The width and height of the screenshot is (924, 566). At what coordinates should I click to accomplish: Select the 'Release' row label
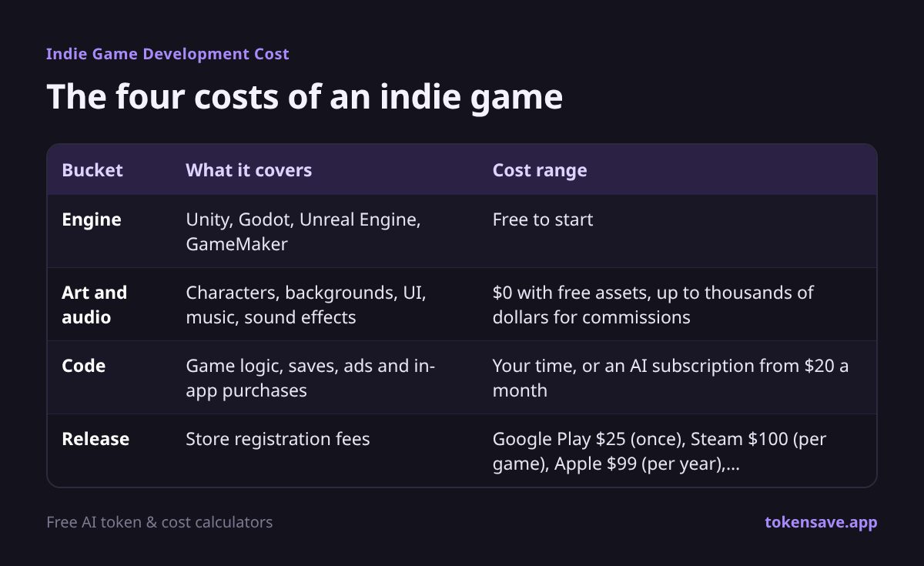pos(95,439)
